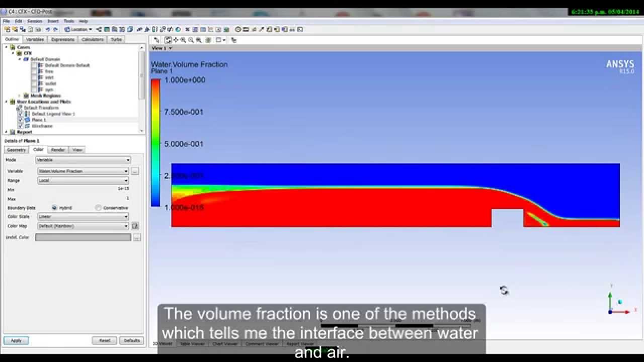The image size is (644, 362).
Task: Open the Timestep Selector clock icon
Action: click(x=238, y=30)
